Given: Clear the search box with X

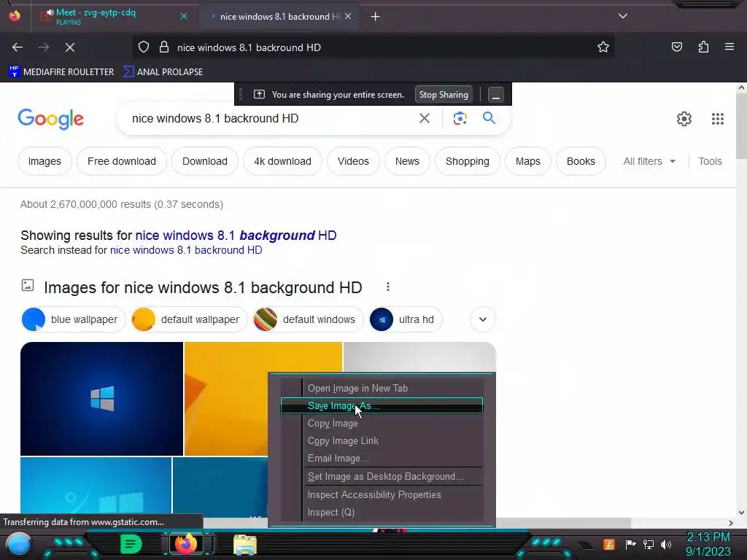Looking at the screenshot, I should (424, 118).
